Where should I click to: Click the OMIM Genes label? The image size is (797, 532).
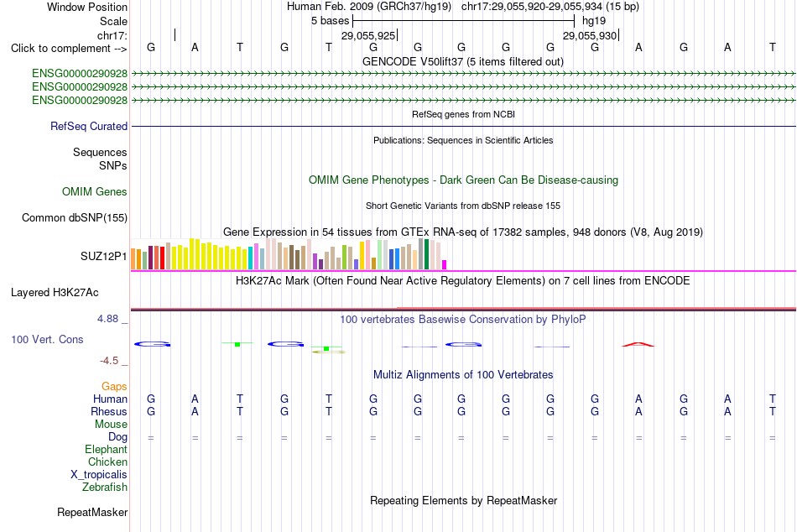tap(94, 192)
